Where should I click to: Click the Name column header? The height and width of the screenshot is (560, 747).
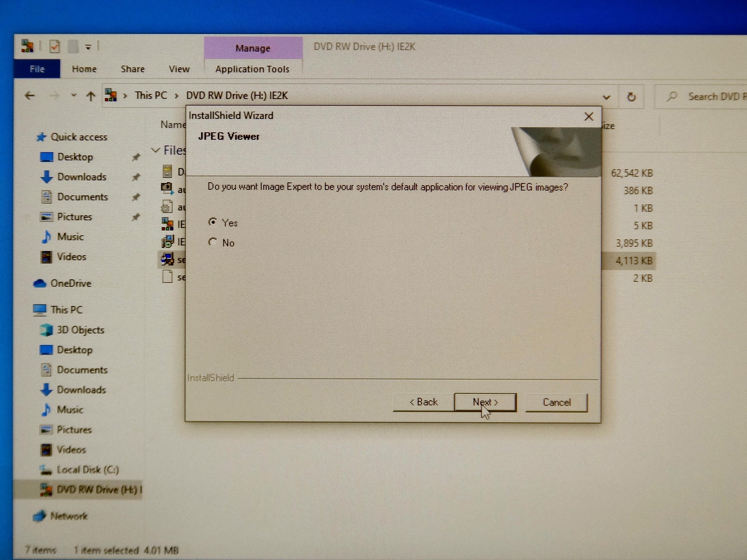click(173, 124)
